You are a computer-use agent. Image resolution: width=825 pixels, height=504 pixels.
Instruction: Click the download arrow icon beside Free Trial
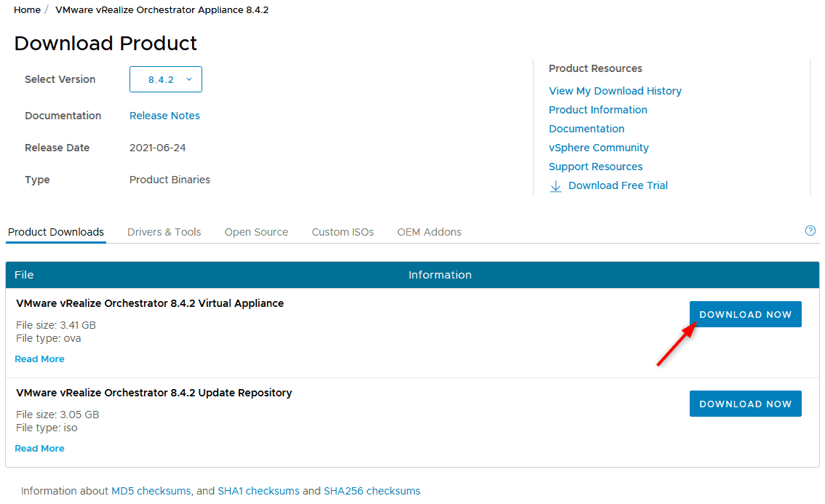click(555, 186)
